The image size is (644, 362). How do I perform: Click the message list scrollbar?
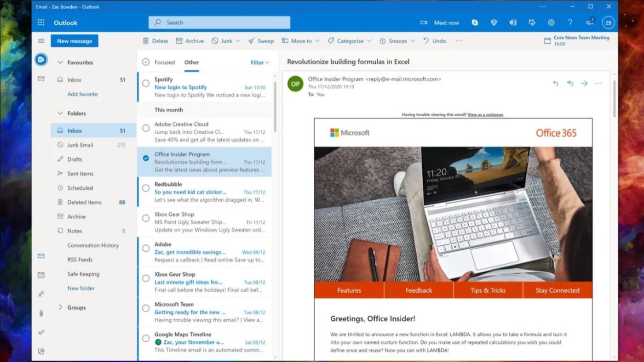pos(275,107)
